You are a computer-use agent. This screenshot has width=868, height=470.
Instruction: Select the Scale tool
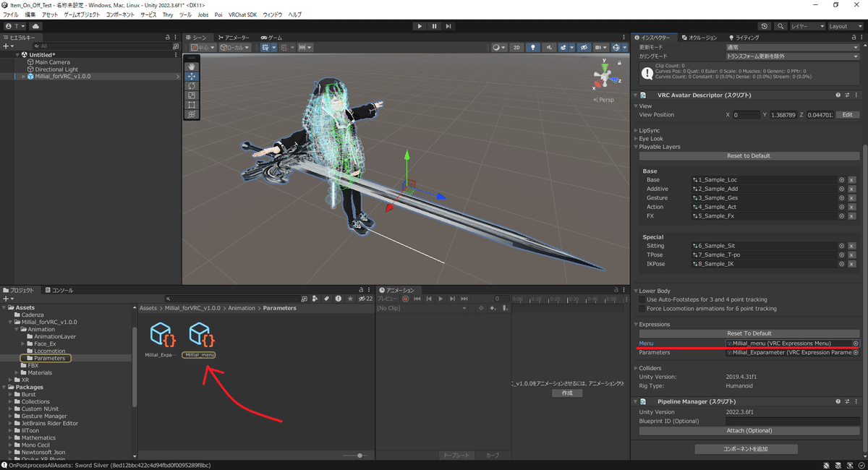(x=192, y=95)
